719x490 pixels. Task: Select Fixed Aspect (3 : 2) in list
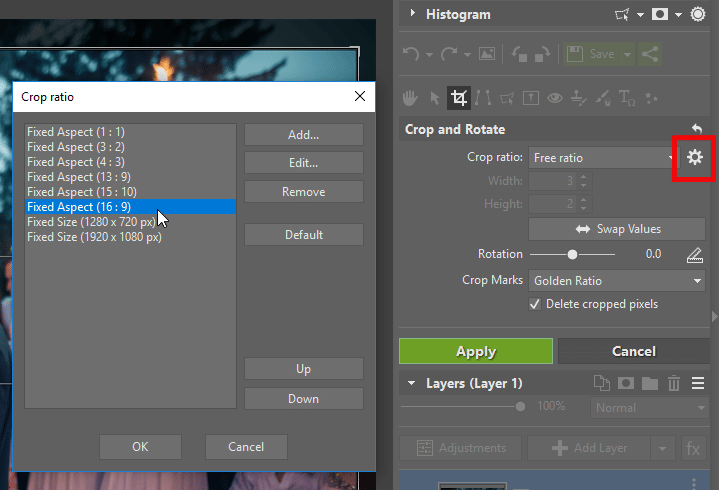[131, 147]
